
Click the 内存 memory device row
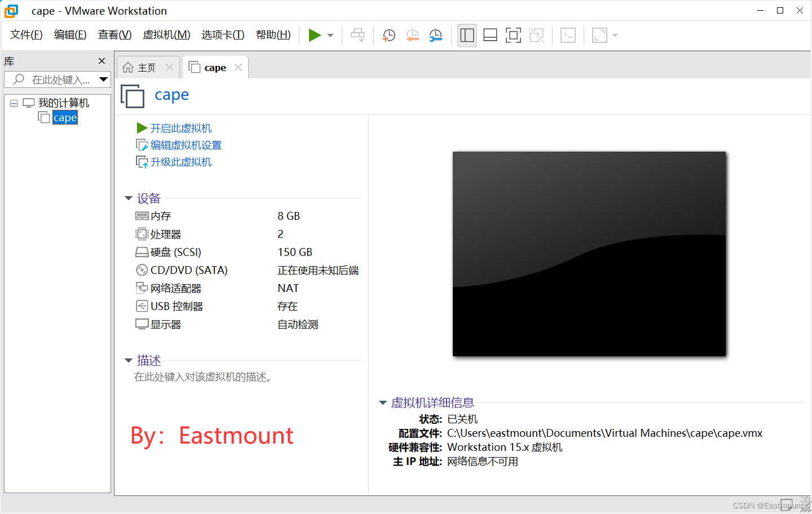click(247, 216)
